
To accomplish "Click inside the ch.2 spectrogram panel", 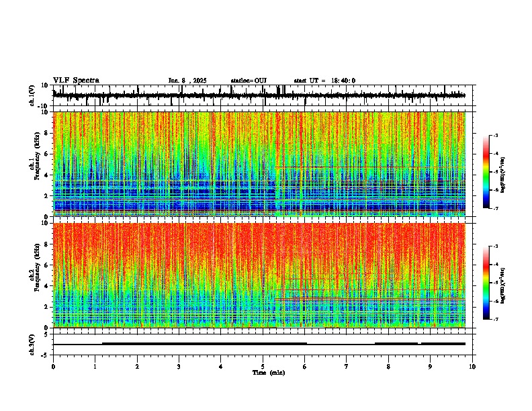I will [x=259, y=275].
